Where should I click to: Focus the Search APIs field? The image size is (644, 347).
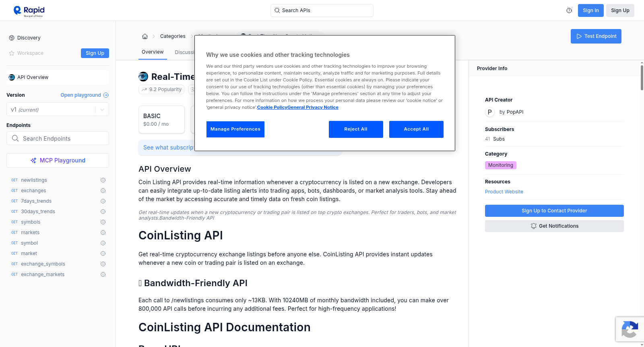[322, 10]
